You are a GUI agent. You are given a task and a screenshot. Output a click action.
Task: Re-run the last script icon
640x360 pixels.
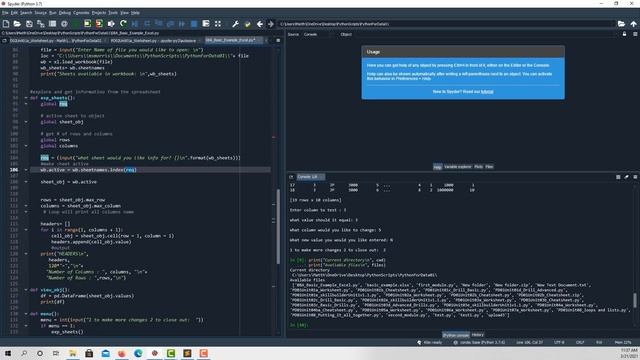pyautogui.click(x=123, y=24)
